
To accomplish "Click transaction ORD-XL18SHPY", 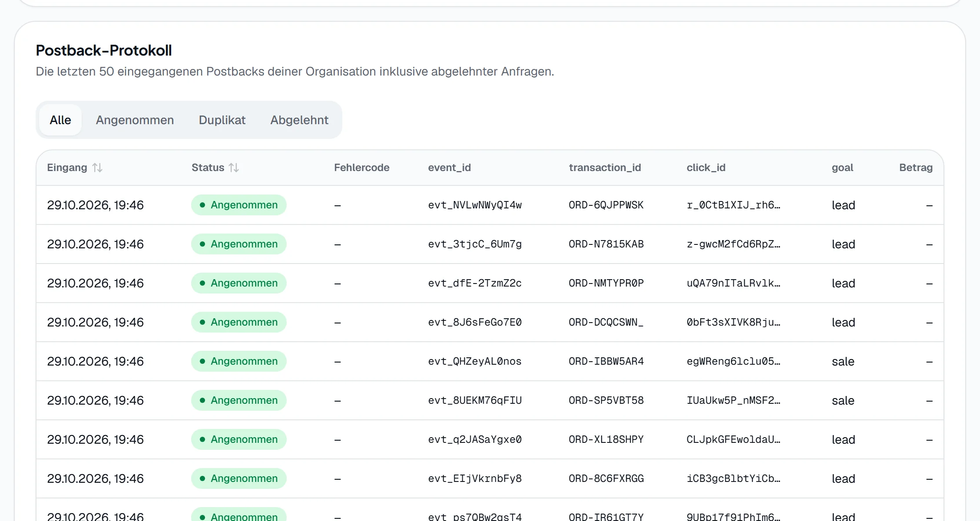I will coord(606,439).
